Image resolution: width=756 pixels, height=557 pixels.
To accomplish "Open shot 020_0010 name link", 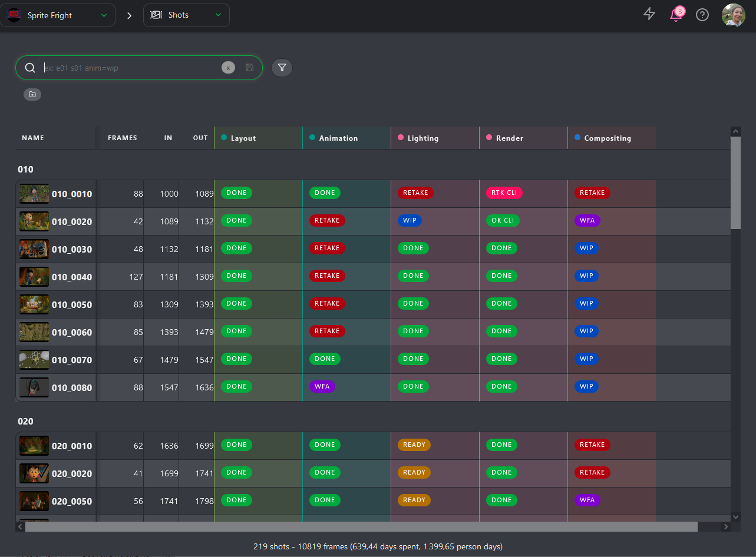I will coord(72,446).
